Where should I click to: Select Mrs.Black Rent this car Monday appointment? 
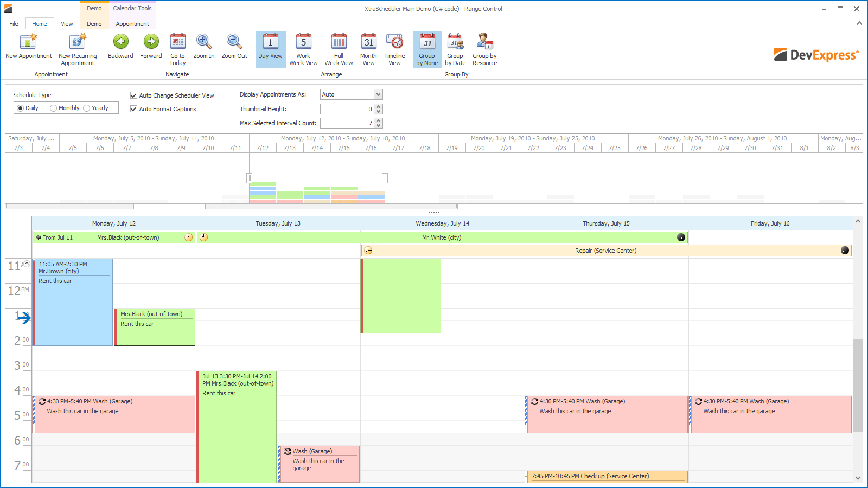pos(155,327)
